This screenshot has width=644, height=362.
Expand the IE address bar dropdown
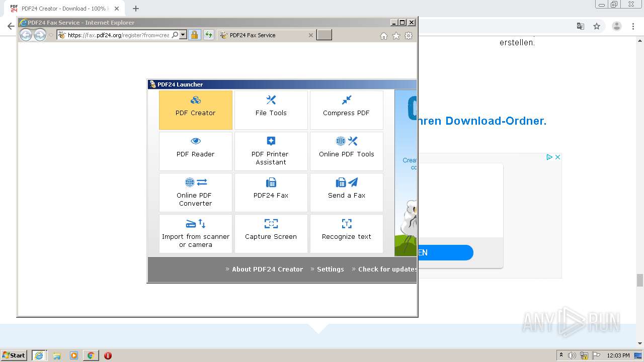pos(183,35)
